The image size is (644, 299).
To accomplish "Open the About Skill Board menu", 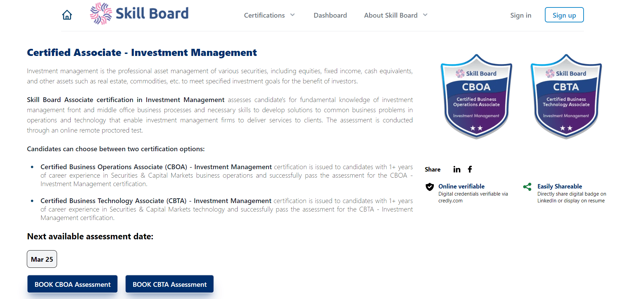I will coord(391,15).
